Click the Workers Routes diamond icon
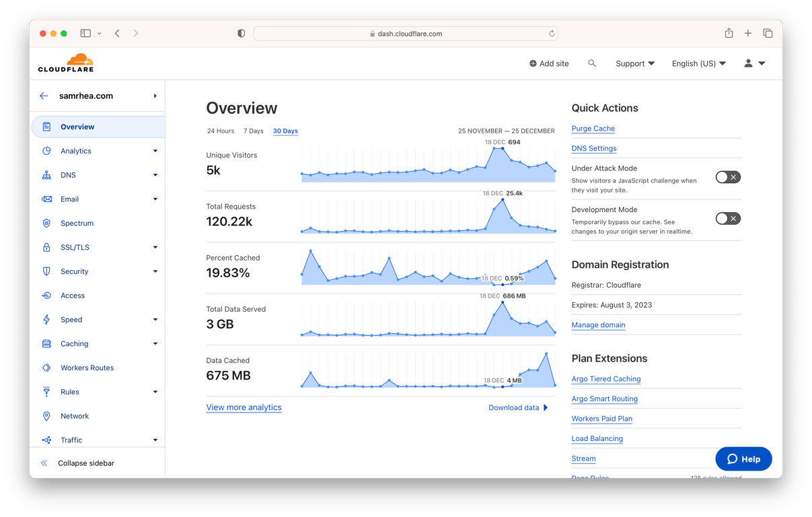 46,368
